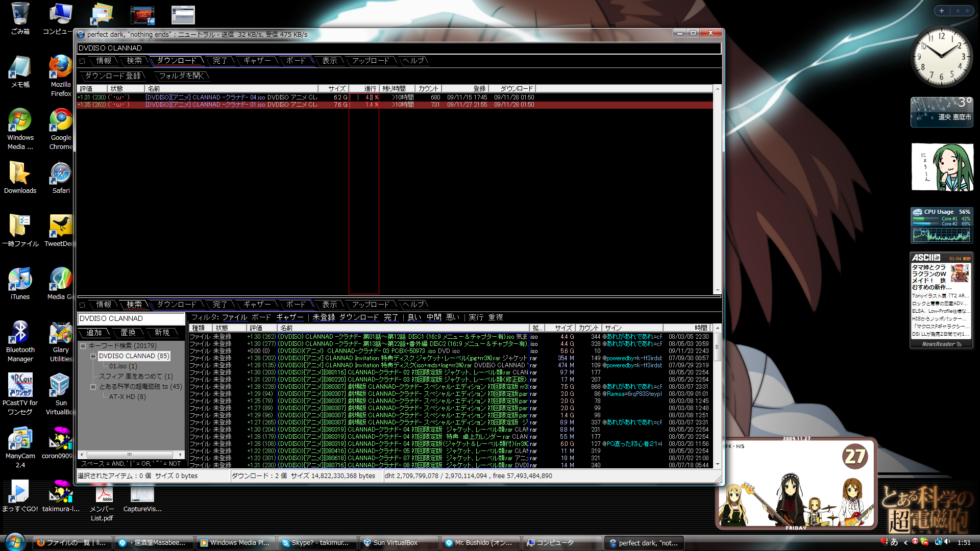Toggle the 中間 rating filter
The height and width of the screenshot is (551, 980).
pyautogui.click(x=434, y=317)
